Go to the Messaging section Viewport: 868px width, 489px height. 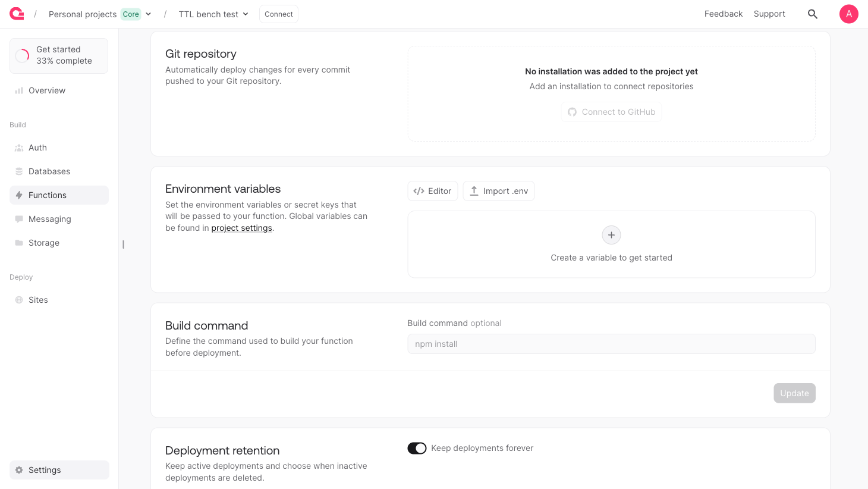(50, 219)
